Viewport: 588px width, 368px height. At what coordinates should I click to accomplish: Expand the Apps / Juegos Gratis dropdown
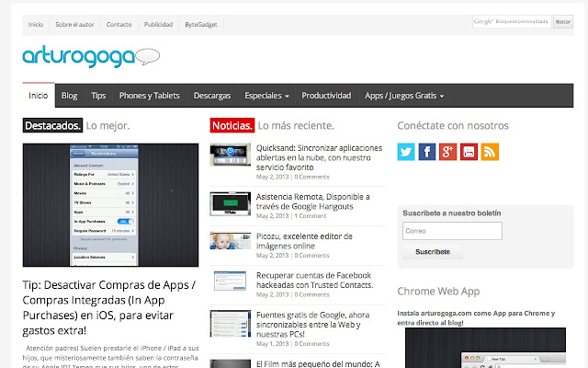pos(404,96)
